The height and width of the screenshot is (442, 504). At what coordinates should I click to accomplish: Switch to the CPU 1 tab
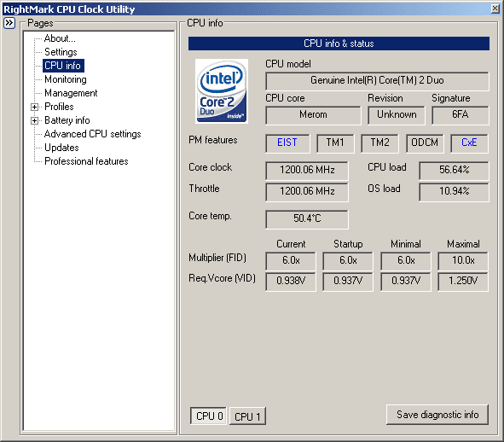(247, 416)
